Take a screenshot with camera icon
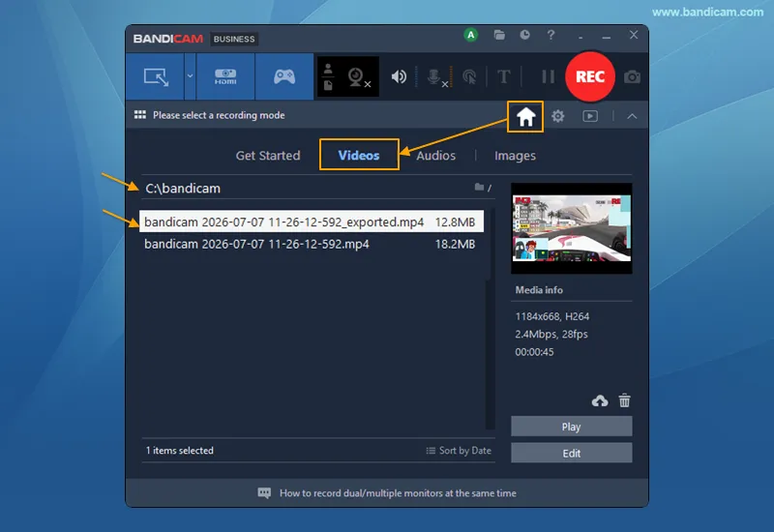 click(632, 77)
